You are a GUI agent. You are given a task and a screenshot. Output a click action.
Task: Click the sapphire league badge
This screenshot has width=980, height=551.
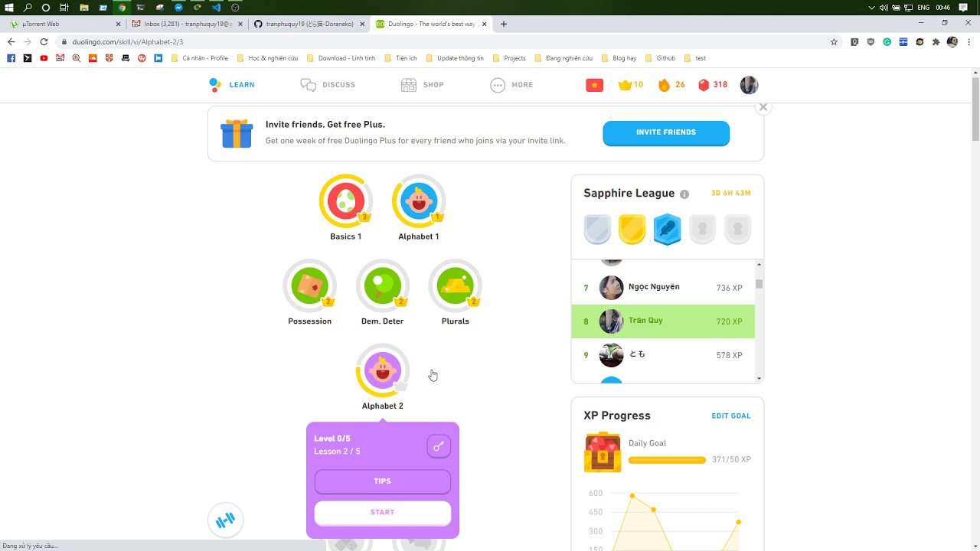667,229
